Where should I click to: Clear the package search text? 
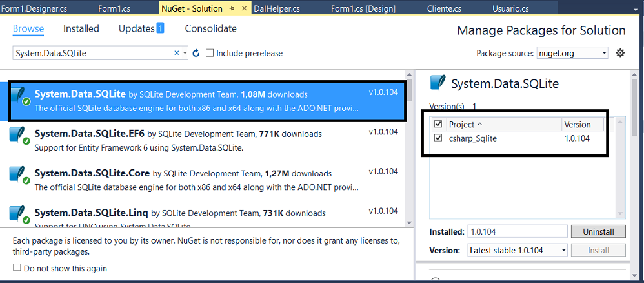(x=177, y=53)
